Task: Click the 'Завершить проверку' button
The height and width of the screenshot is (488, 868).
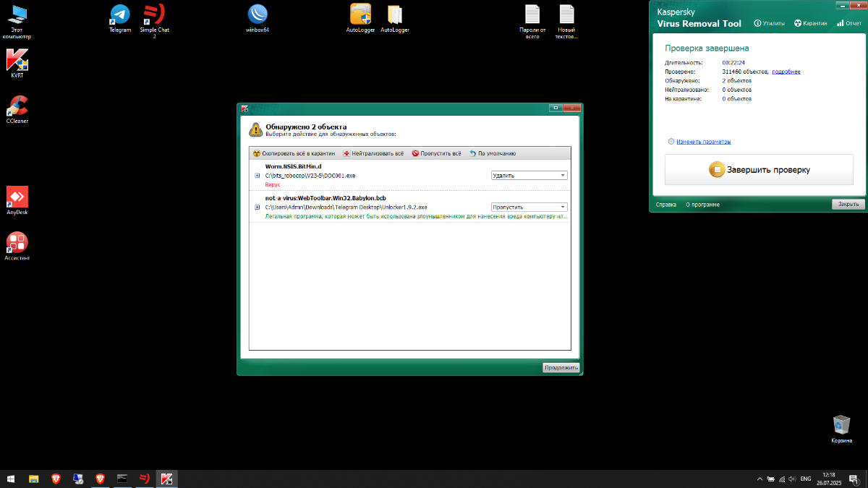Action: pyautogui.click(x=759, y=170)
